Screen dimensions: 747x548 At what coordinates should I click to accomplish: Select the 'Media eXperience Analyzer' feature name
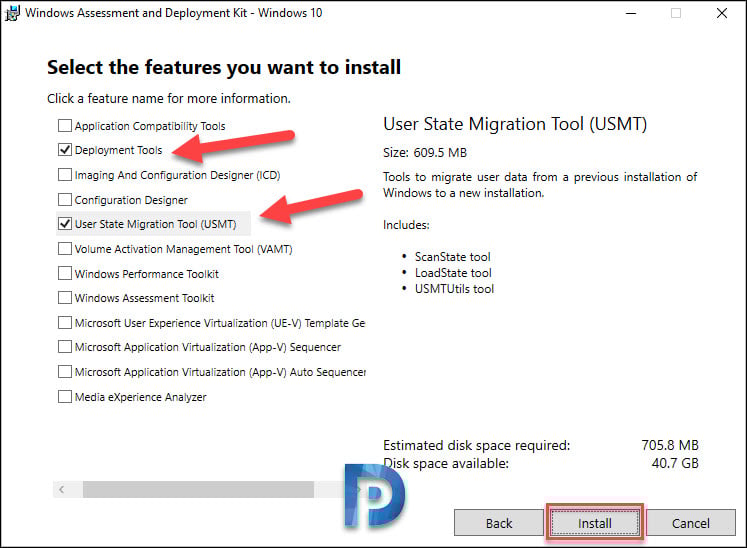tap(141, 397)
